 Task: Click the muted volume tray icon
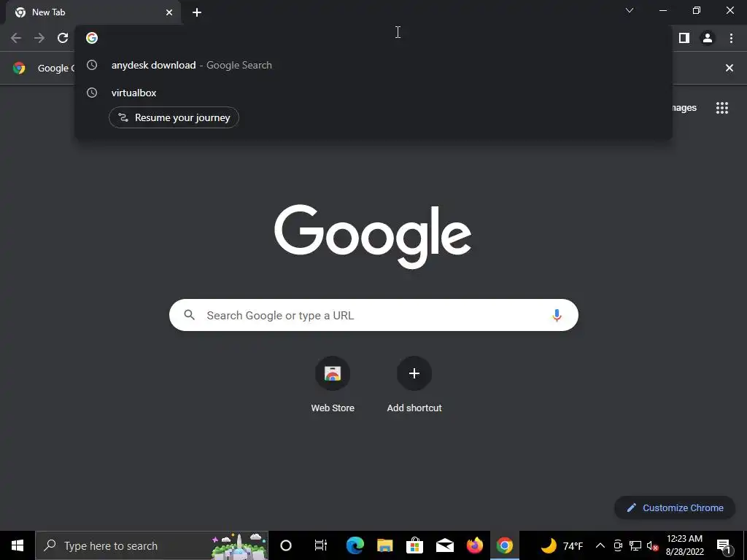tap(652, 545)
